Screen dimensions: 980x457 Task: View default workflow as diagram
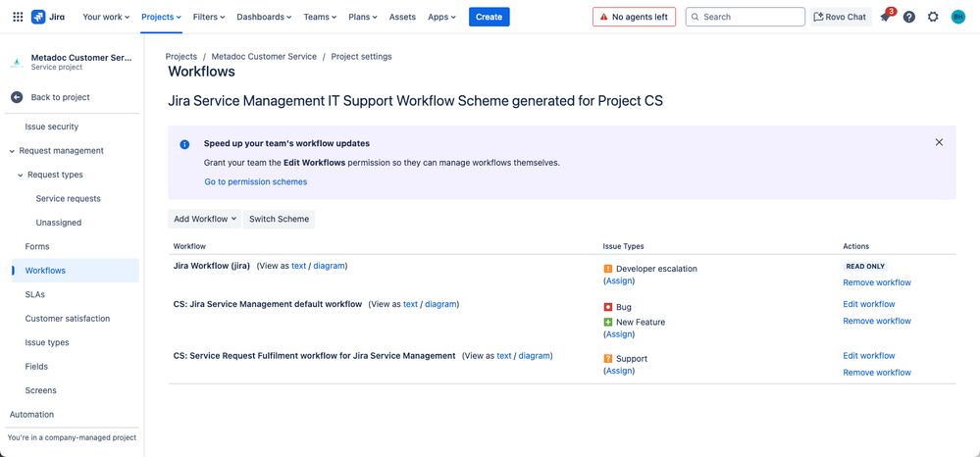pyautogui.click(x=440, y=304)
